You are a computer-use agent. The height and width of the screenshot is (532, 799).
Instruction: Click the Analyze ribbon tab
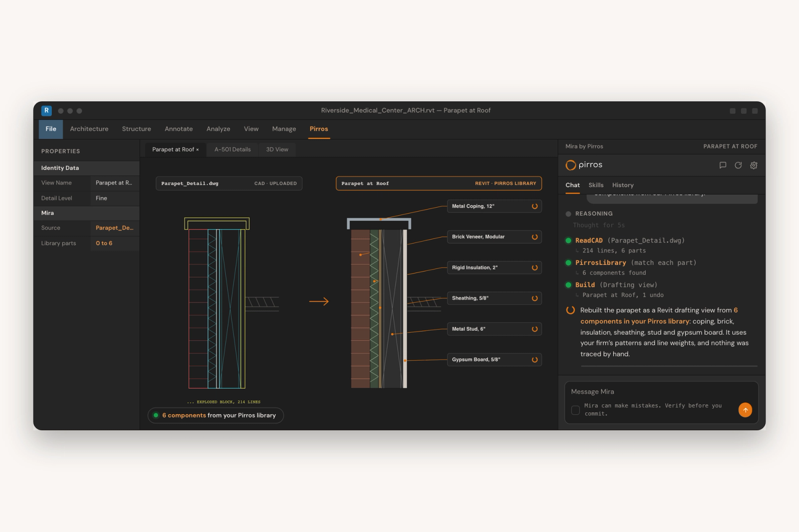[218, 129]
